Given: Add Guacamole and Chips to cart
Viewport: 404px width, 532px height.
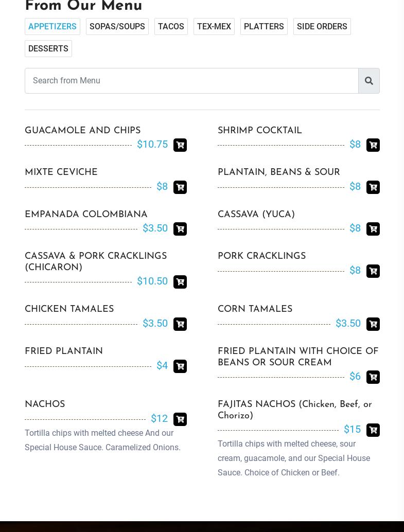Looking at the screenshot, I should (x=180, y=145).
